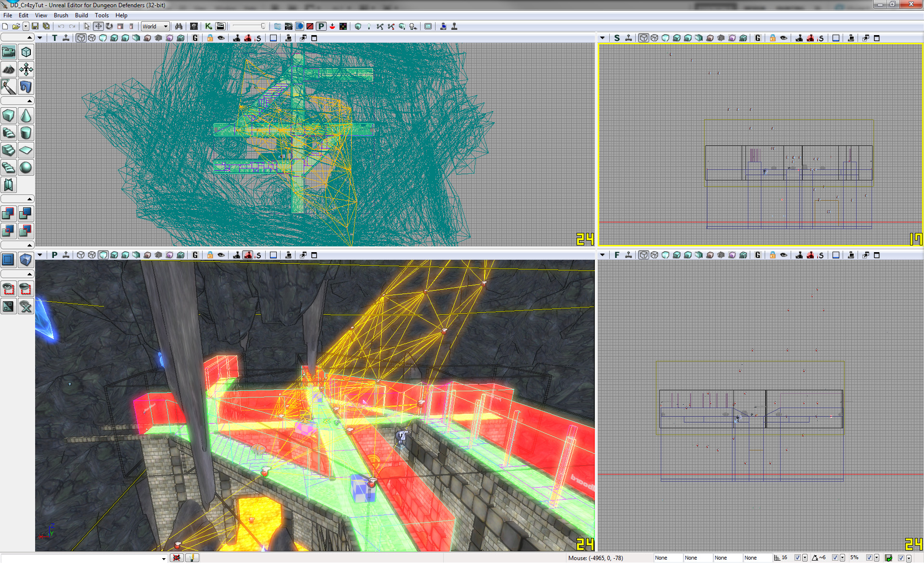Toggle rotation grid snapping checkbox
The width and height of the screenshot is (924, 563).
835,558
